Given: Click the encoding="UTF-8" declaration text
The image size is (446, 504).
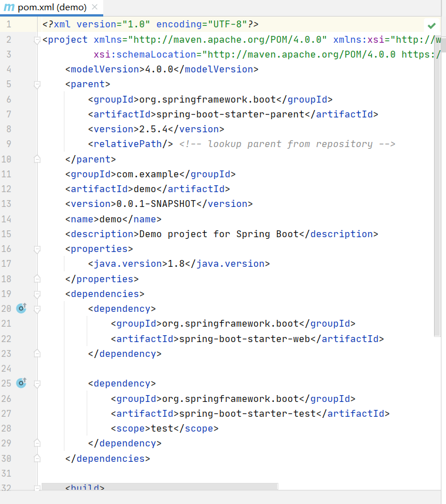Looking at the screenshot, I should click(202, 24).
